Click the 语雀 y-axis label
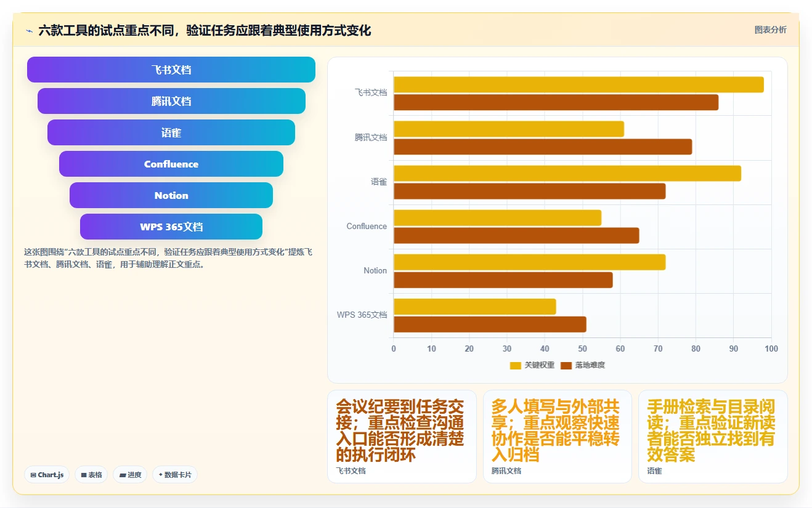 coord(379,182)
